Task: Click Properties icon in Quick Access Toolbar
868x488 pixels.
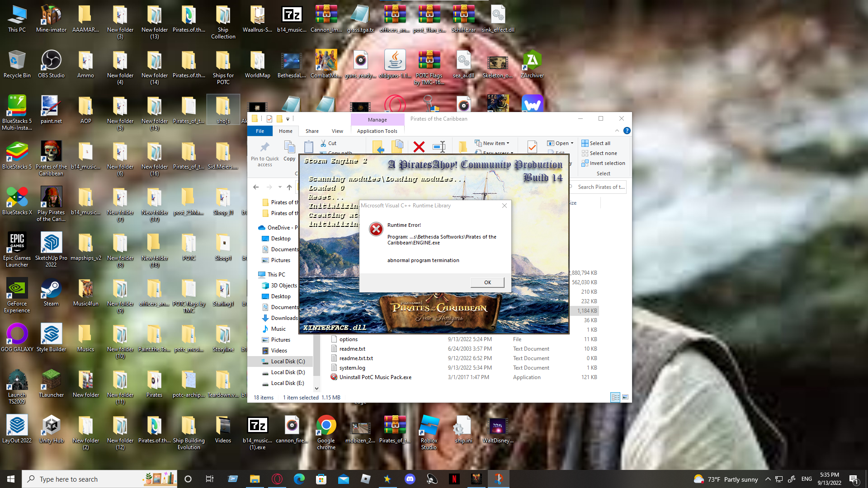Action: [x=269, y=119]
